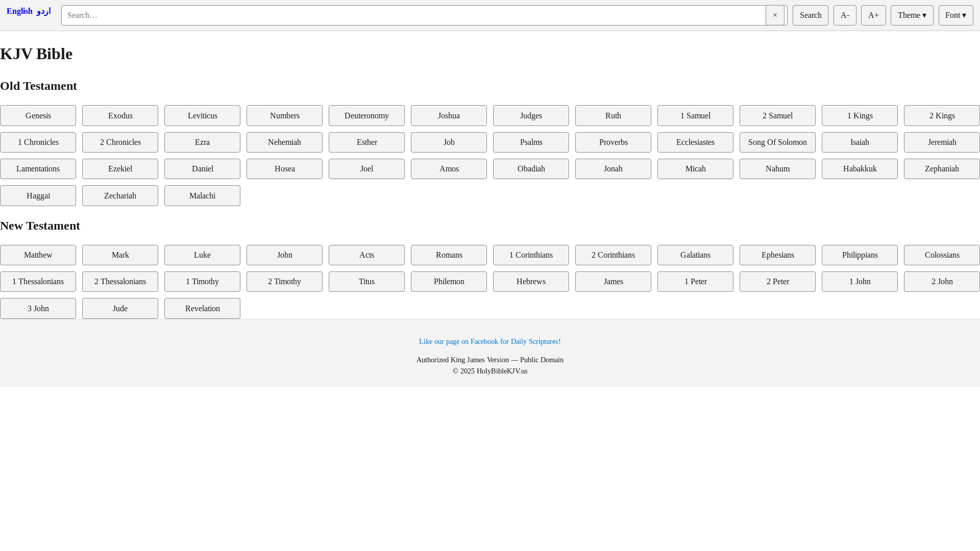Select the Gospel of Mark
The width and height of the screenshot is (980, 551).
coord(120,255)
